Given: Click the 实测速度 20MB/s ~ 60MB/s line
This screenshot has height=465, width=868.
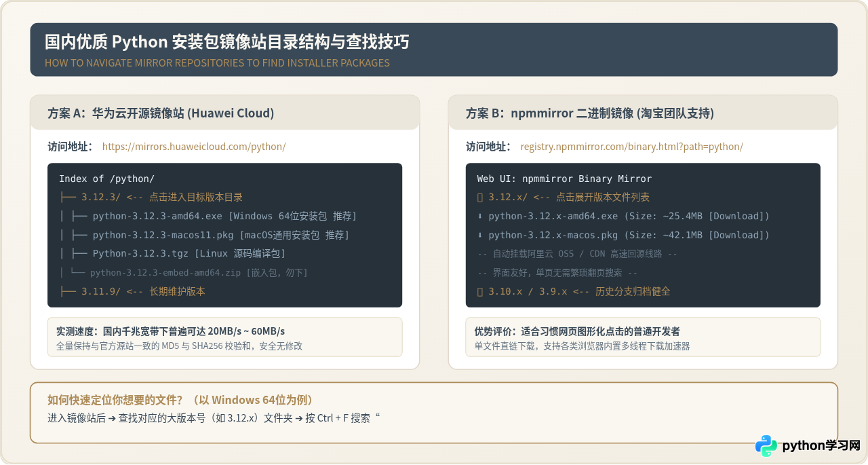Looking at the screenshot, I should click(170, 331).
